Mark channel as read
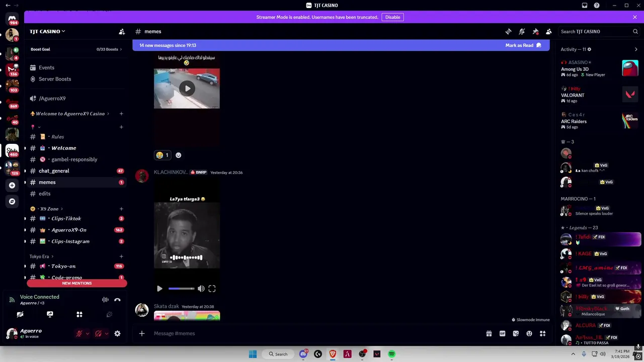This screenshot has width=644, height=362. 523,45
